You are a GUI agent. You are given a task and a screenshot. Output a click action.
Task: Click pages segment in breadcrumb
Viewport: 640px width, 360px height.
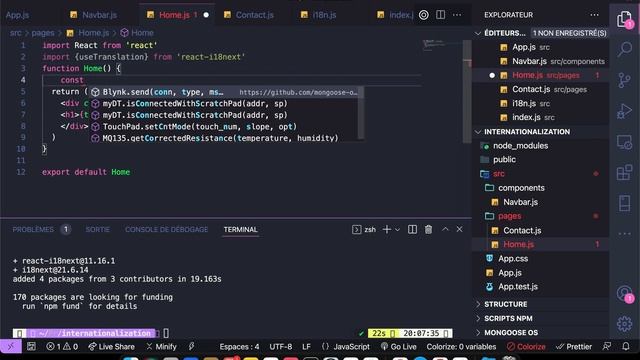point(43,33)
